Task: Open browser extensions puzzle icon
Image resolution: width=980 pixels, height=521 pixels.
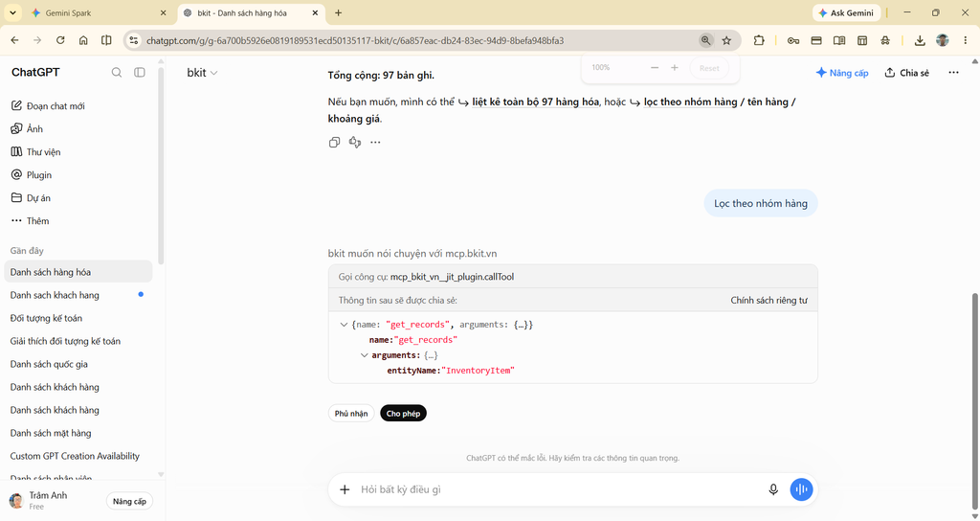Action: [759, 40]
